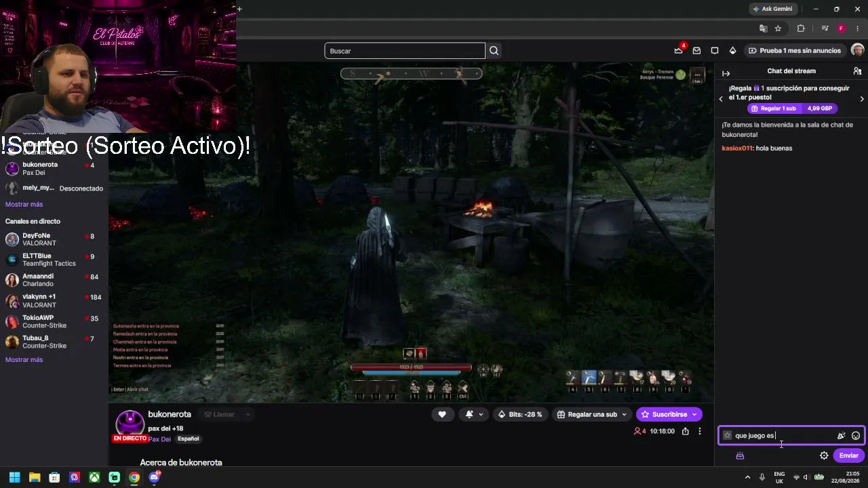Open the Bits: -28 % dropdown
Screen dimensions: 868x488
click(521, 414)
